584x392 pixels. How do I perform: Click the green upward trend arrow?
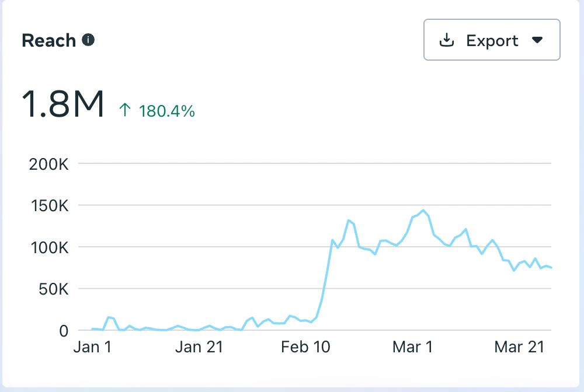[x=125, y=110]
